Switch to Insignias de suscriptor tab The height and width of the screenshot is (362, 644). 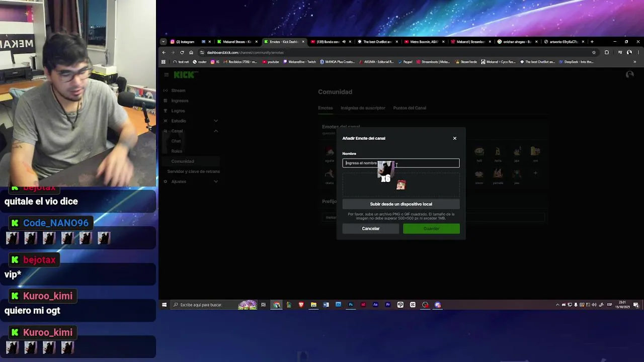(x=363, y=108)
